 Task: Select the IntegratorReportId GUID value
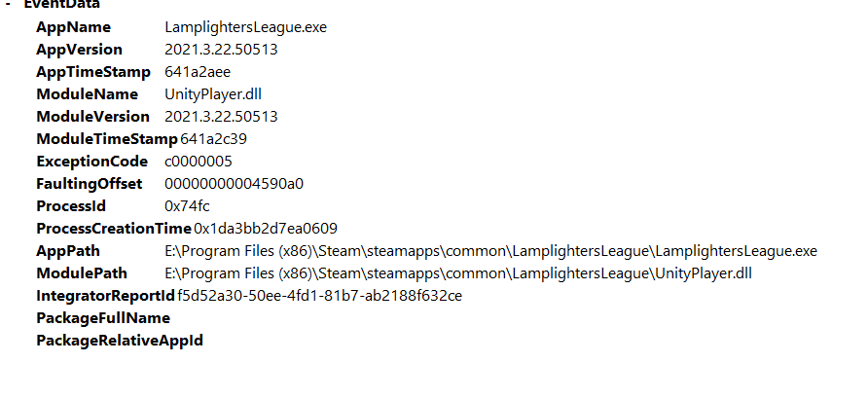click(319, 296)
